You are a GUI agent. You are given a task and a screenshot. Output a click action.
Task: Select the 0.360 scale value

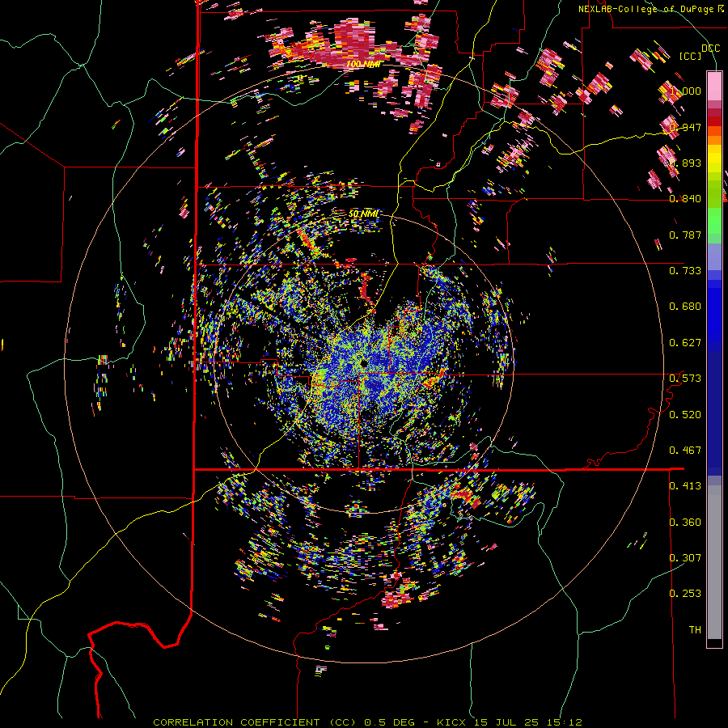coord(685,523)
